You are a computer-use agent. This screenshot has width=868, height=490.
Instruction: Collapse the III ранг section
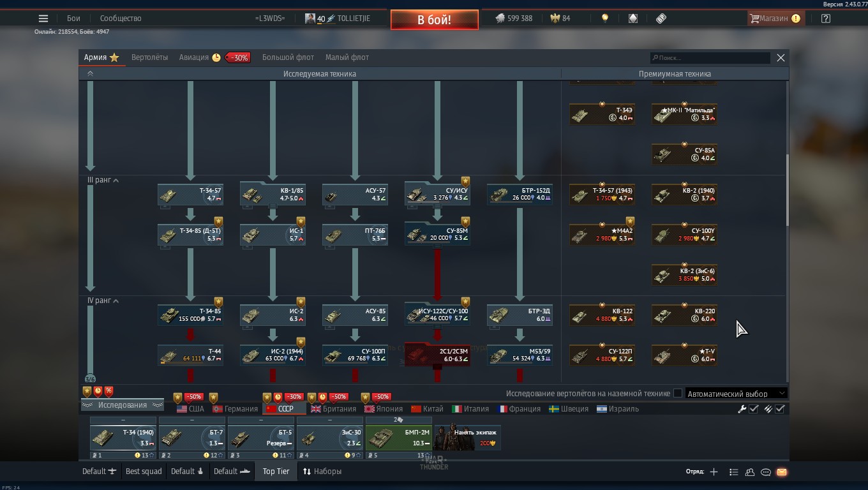116,181
